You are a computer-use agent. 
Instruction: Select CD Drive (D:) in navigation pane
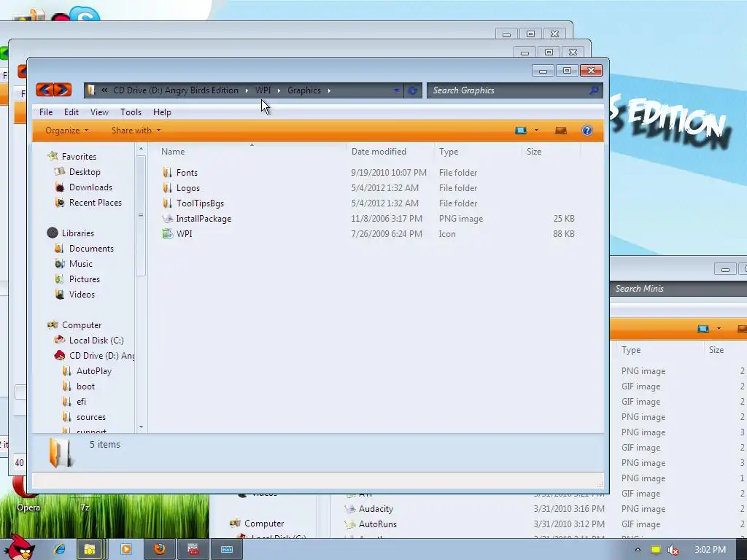tap(101, 356)
